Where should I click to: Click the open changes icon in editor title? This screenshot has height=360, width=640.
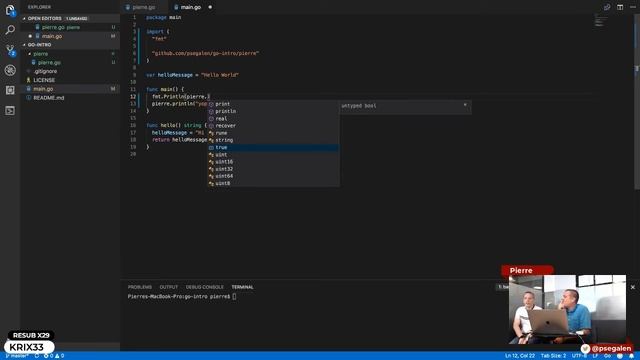[607, 7]
